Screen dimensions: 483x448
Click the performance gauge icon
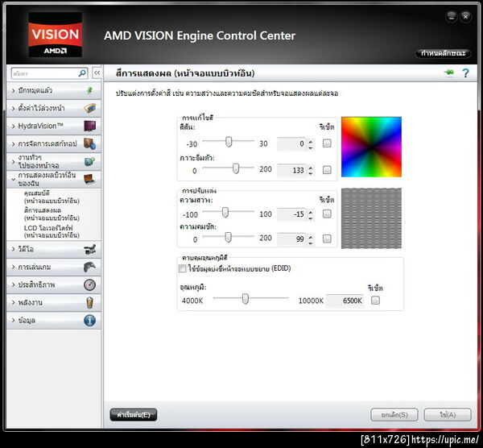point(89,284)
